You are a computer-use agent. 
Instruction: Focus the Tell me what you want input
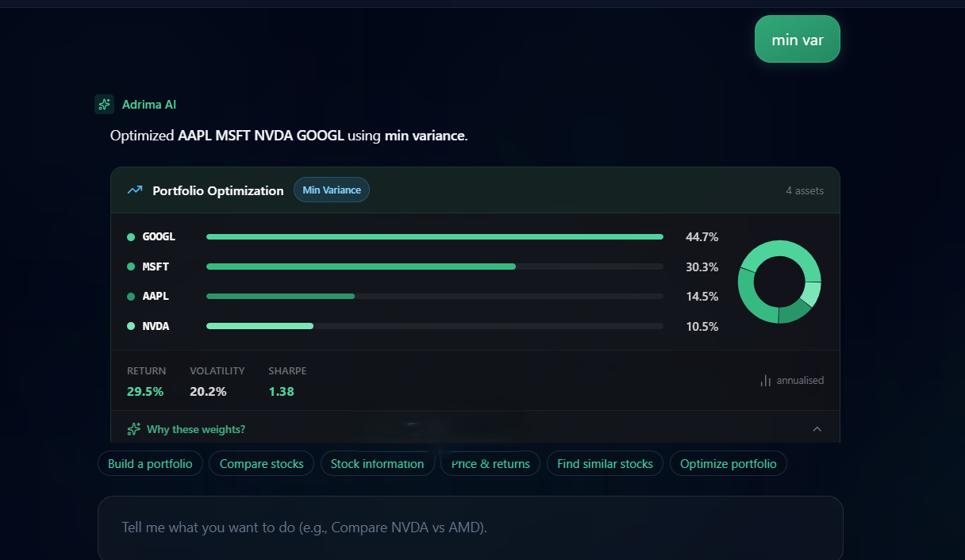coord(471,527)
